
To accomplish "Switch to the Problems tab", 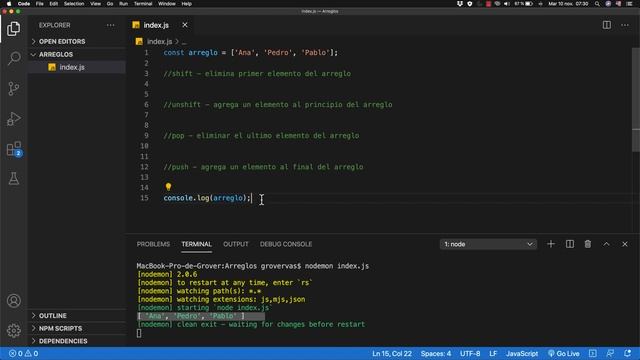I will coord(153,244).
